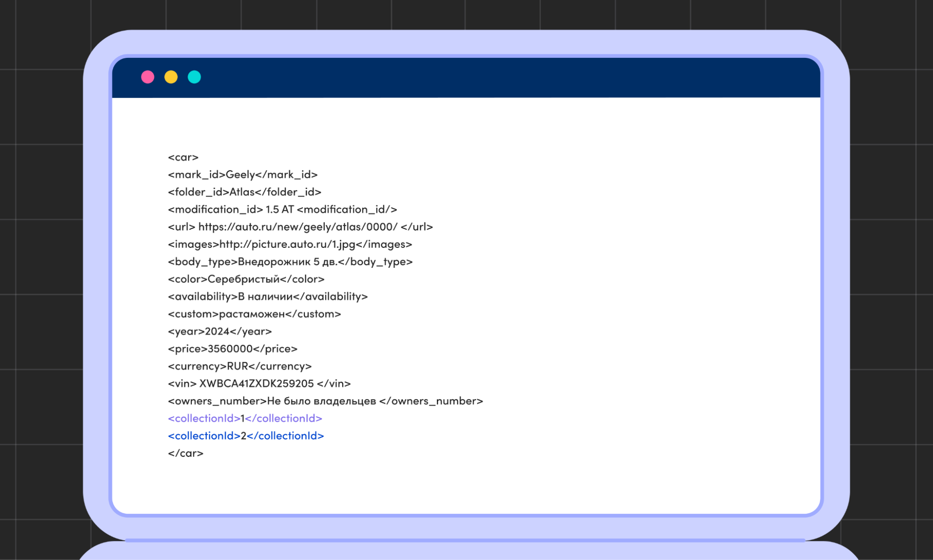Click the color Серебристый line
The height and width of the screenshot is (560, 933).
(246, 279)
